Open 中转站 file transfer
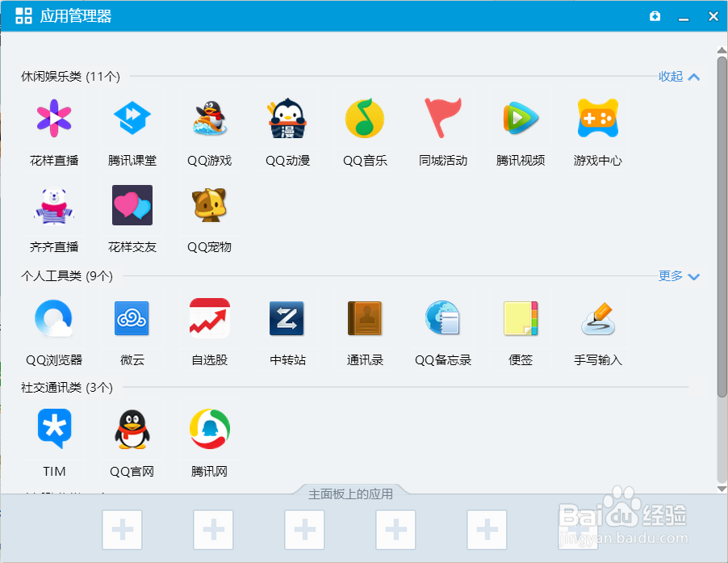 tap(287, 318)
